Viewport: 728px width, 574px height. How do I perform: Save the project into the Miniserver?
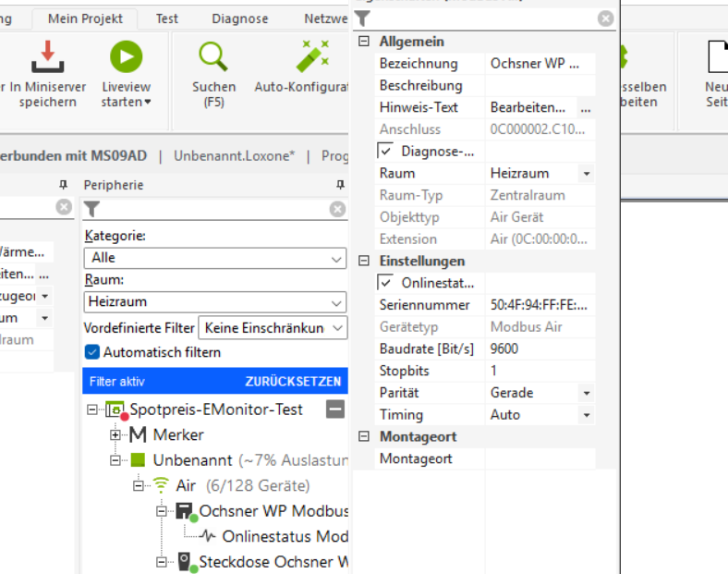click(x=47, y=74)
